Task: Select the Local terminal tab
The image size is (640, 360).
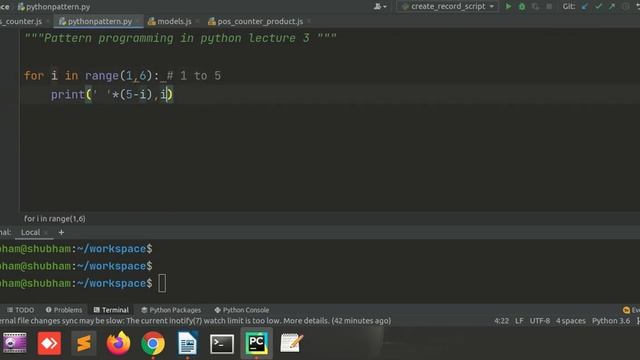Action: (x=31, y=232)
